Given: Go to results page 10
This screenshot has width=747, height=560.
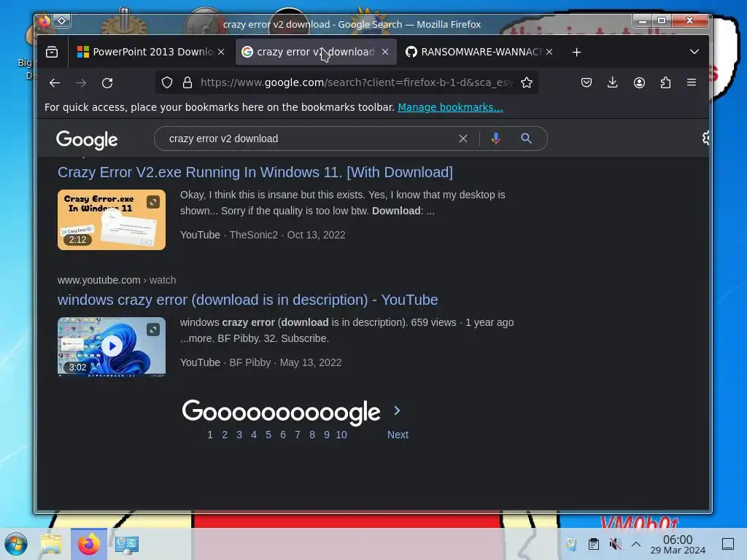Looking at the screenshot, I should pyautogui.click(x=341, y=435).
